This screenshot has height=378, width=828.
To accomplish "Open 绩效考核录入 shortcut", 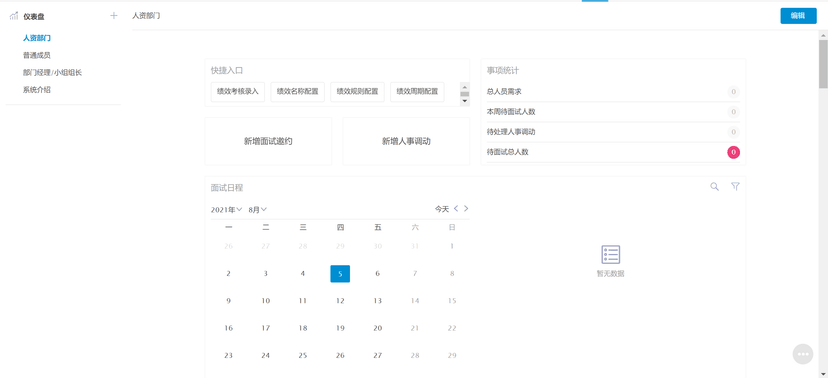I will pos(238,91).
